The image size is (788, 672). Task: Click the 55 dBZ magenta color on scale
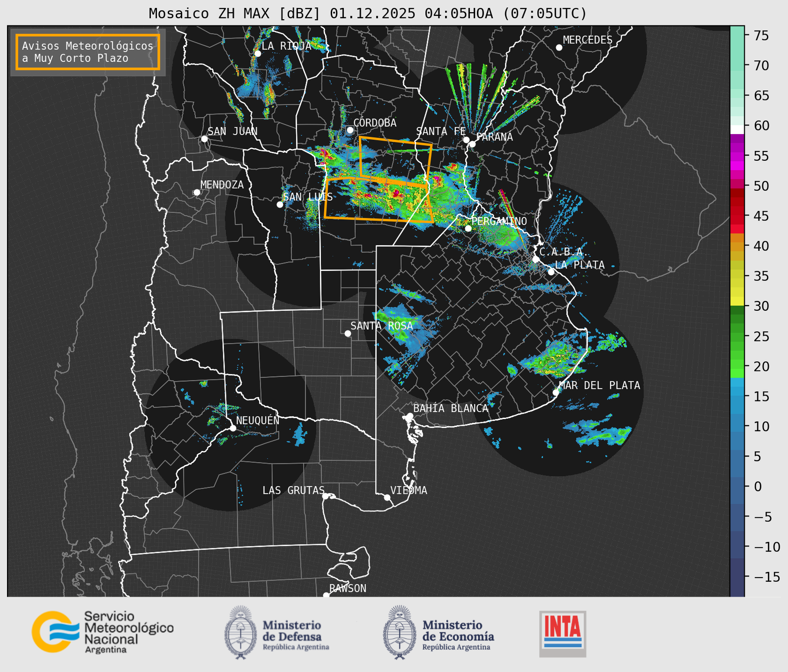coord(737,156)
